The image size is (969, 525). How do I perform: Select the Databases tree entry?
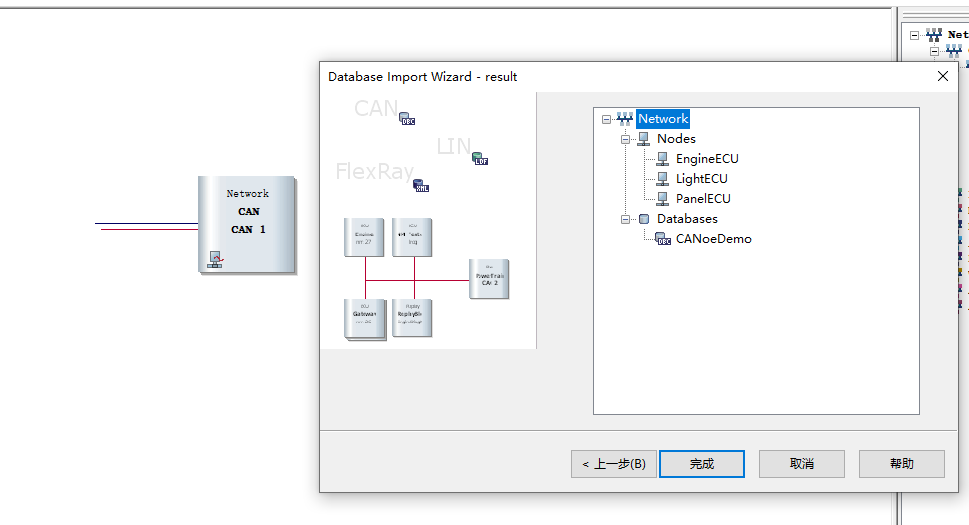coord(687,219)
